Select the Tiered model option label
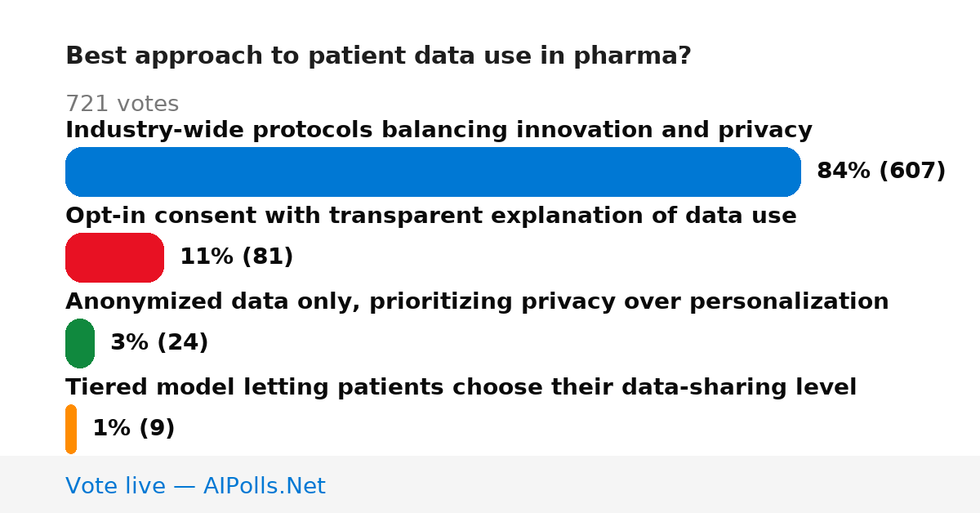Viewport: 980px width, 513px height. (x=461, y=387)
